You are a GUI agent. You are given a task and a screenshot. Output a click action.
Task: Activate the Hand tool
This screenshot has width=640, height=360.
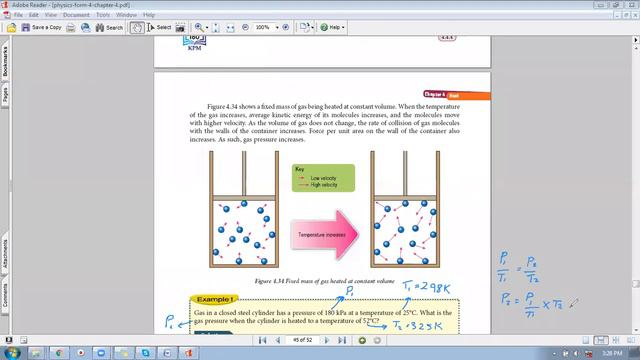pos(137,27)
